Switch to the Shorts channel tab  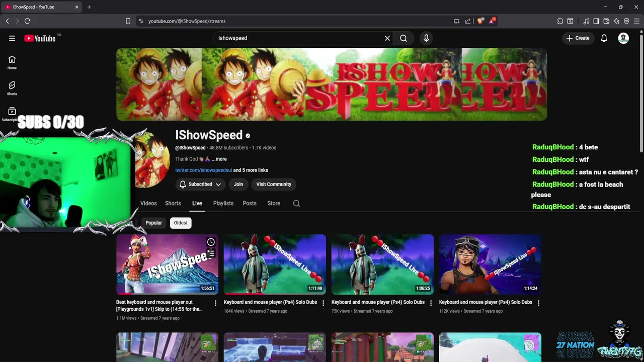tap(173, 204)
